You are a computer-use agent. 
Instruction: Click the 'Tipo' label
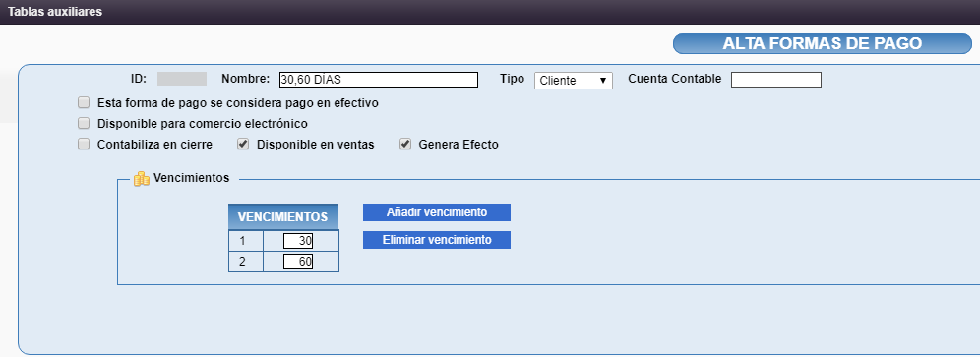(x=512, y=79)
